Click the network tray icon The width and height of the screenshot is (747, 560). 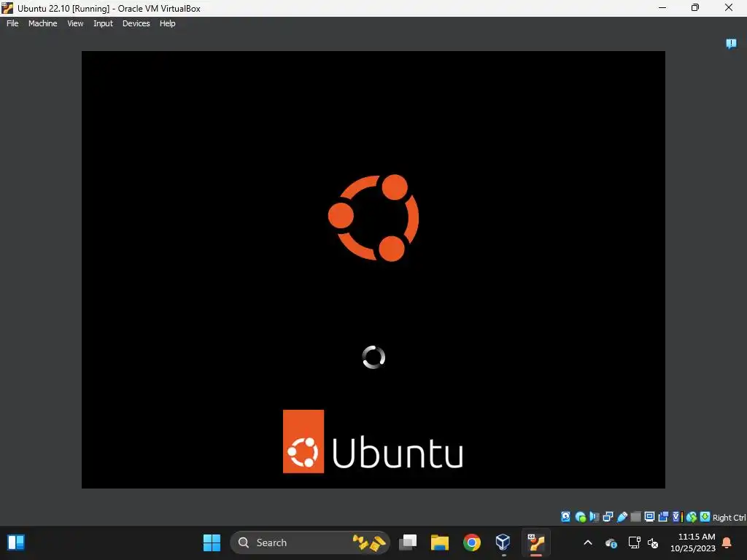(634, 542)
